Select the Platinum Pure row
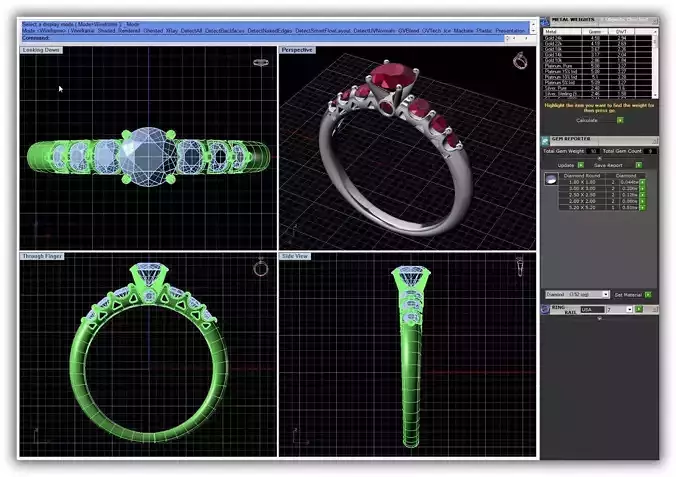 pos(598,66)
